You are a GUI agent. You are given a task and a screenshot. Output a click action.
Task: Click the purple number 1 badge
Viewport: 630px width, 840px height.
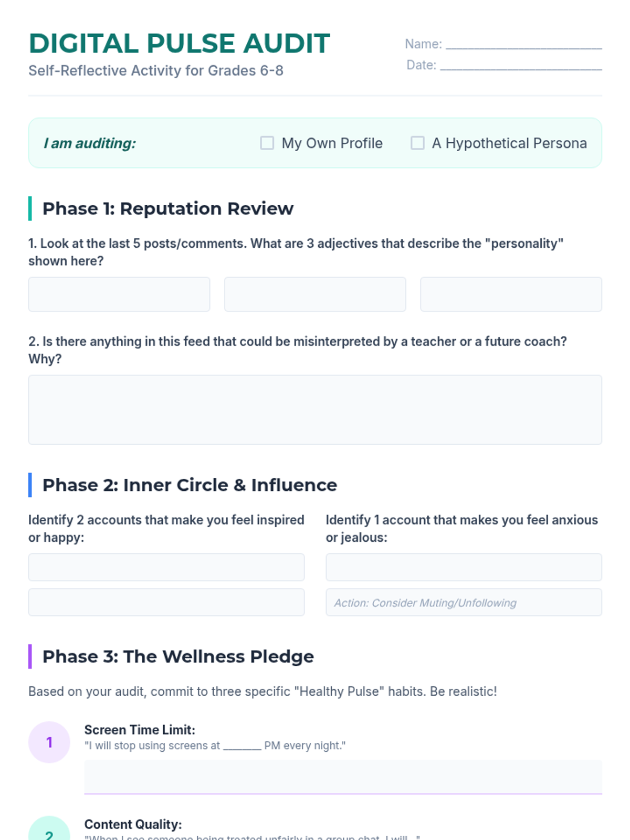(x=49, y=742)
